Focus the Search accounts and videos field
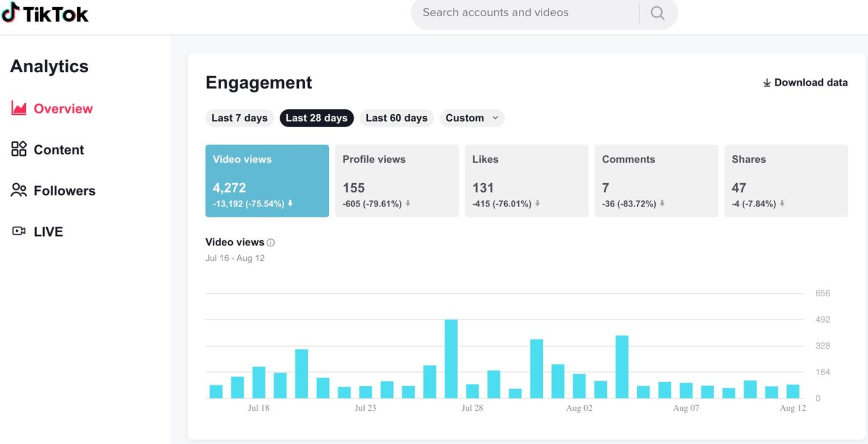This screenshot has height=444, width=868. point(526,13)
